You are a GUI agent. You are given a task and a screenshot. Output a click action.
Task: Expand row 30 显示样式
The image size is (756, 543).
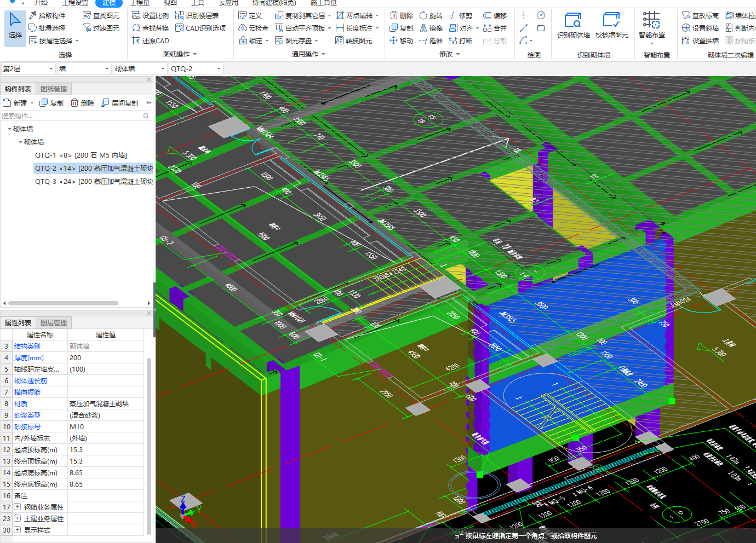pyautogui.click(x=18, y=530)
